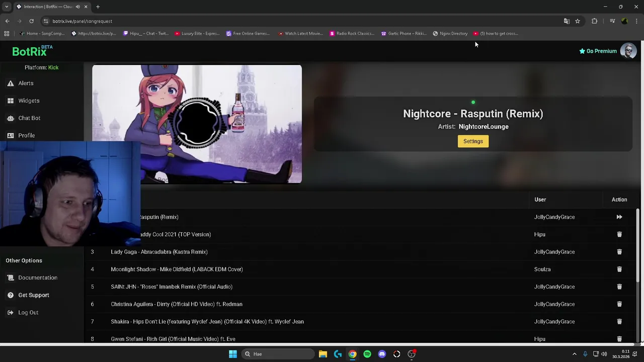
Task: Click the taskbar search box
Action: pos(277,354)
